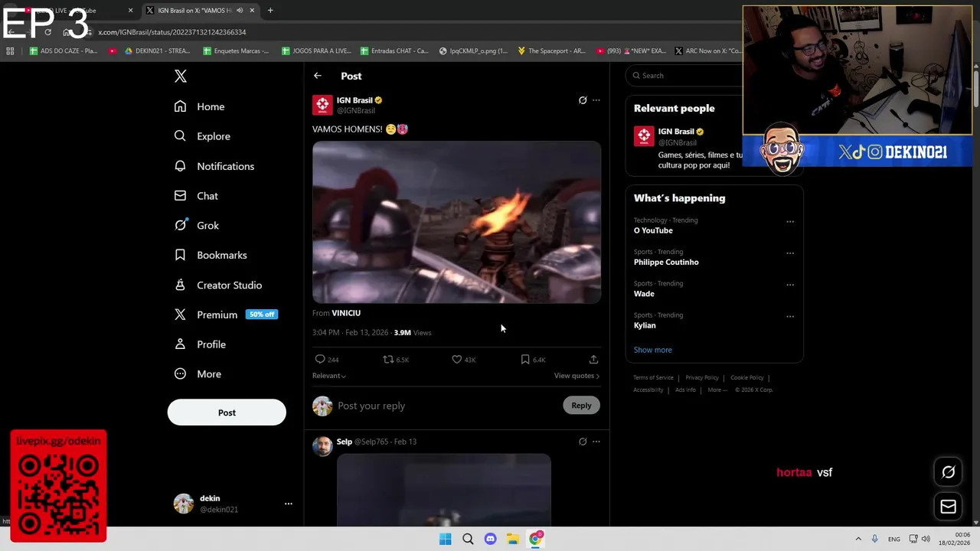Open a new browser tab

[270, 11]
